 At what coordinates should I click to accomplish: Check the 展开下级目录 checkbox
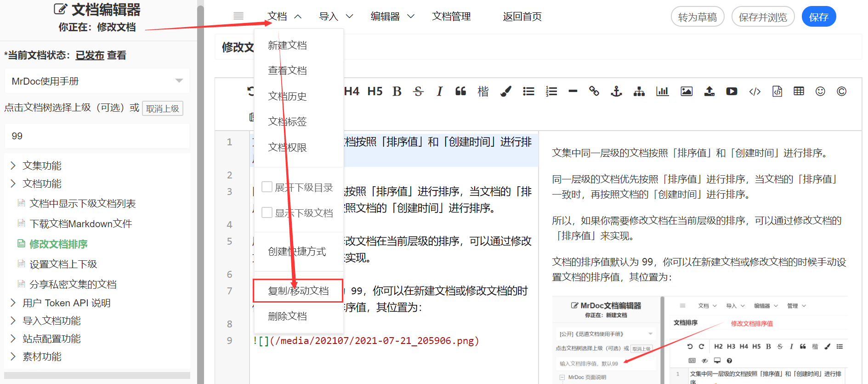click(267, 187)
